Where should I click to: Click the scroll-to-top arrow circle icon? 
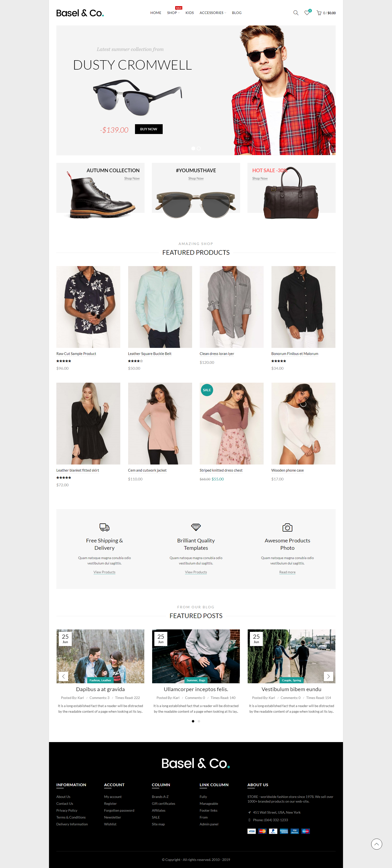click(x=377, y=844)
